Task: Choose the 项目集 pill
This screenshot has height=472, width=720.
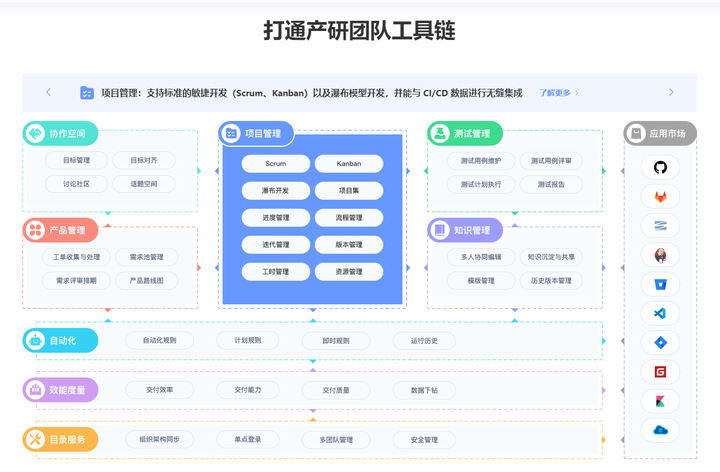Action: pos(349,191)
